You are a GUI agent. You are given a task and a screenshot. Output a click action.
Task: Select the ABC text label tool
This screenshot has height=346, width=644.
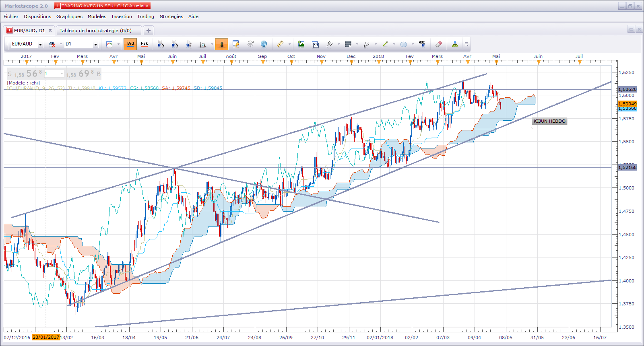tap(422, 44)
